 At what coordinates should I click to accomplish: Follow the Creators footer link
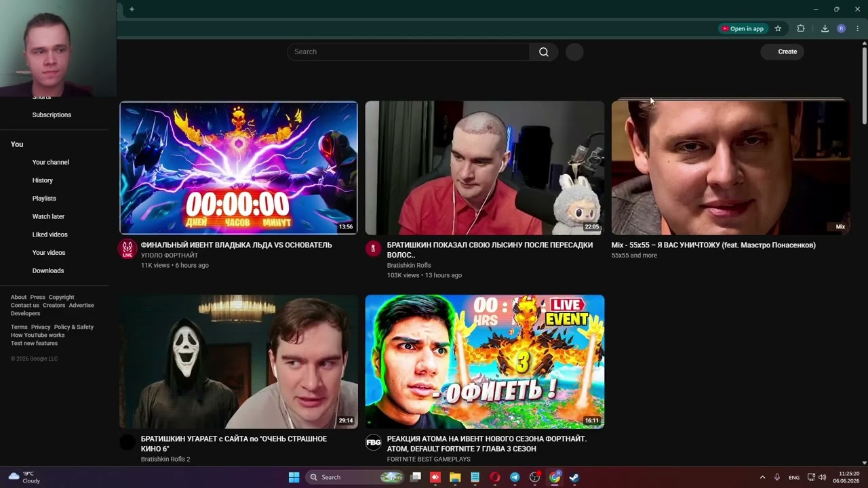pyautogui.click(x=54, y=305)
